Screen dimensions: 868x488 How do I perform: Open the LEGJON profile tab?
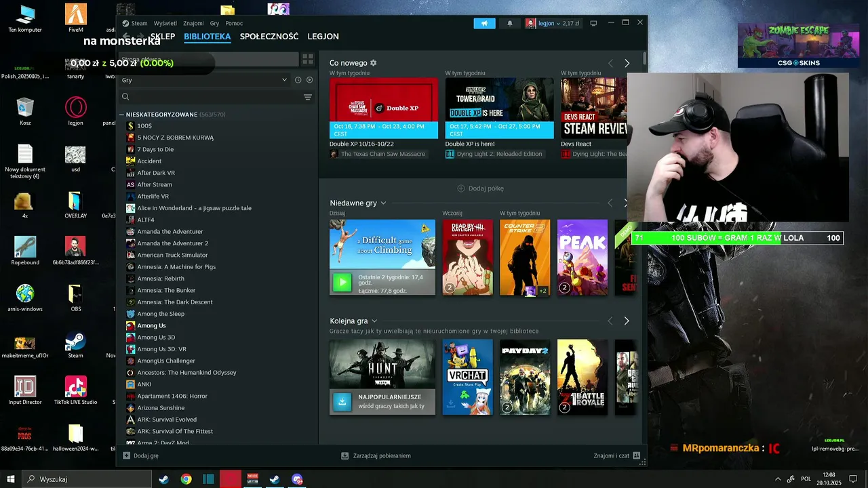tap(323, 37)
